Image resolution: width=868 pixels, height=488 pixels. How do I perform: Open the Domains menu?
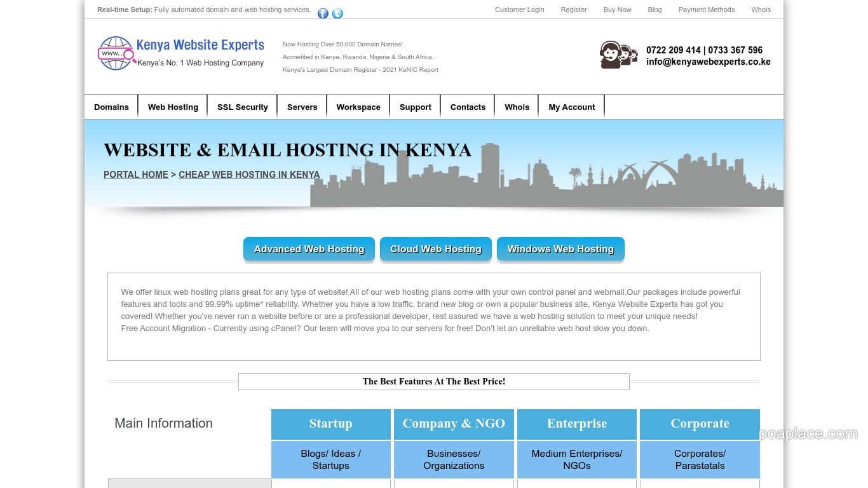coord(111,107)
